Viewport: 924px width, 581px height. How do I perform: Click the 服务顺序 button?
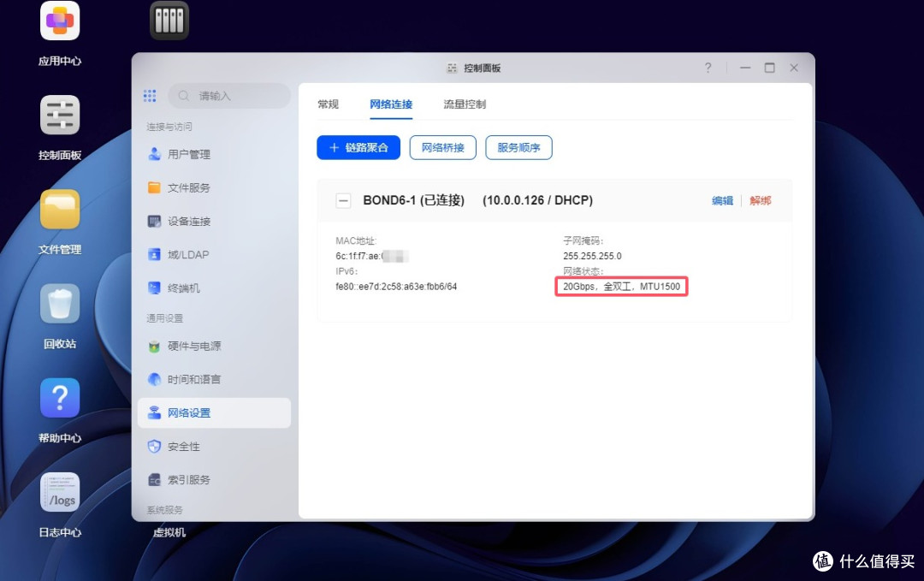click(518, 147)
